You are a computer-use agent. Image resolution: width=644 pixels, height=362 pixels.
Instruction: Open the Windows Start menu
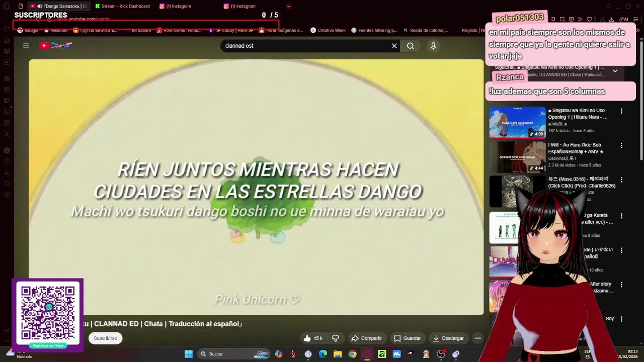pyautogui.click(x=189, y=354)
